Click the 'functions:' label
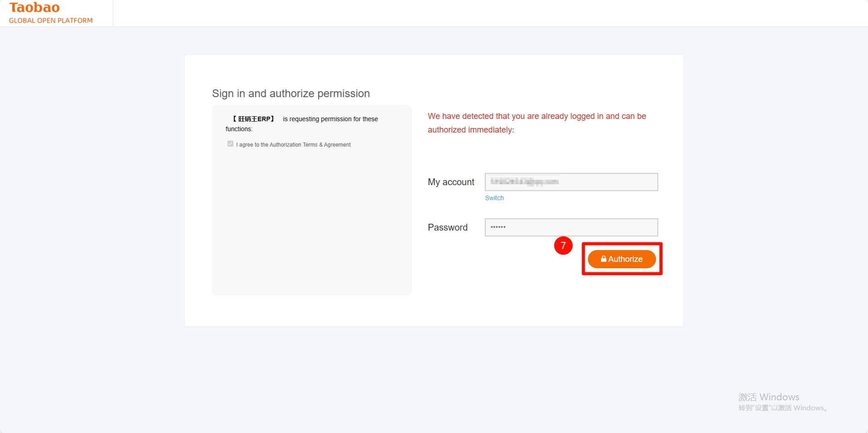This screenshot has height=433, width=868. tap(239, 129)
